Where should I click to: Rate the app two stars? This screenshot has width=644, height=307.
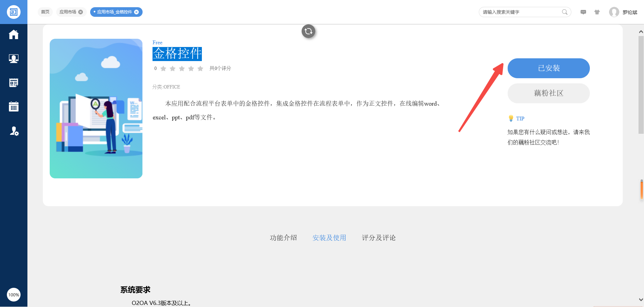coord(173,69)
